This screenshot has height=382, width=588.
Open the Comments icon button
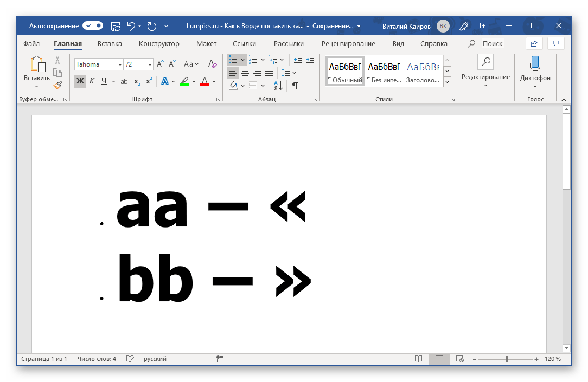point(556,43)
